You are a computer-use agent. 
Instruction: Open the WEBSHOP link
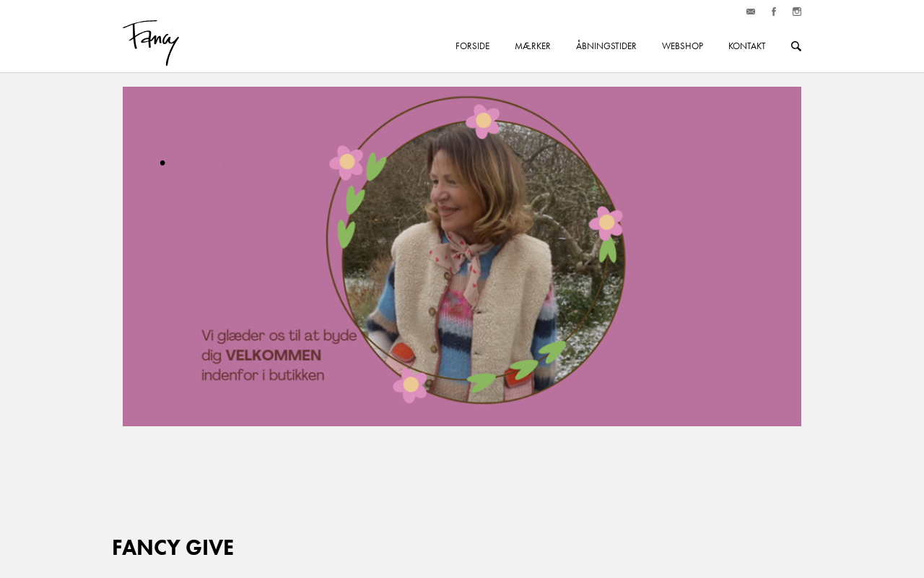point(682,46)
